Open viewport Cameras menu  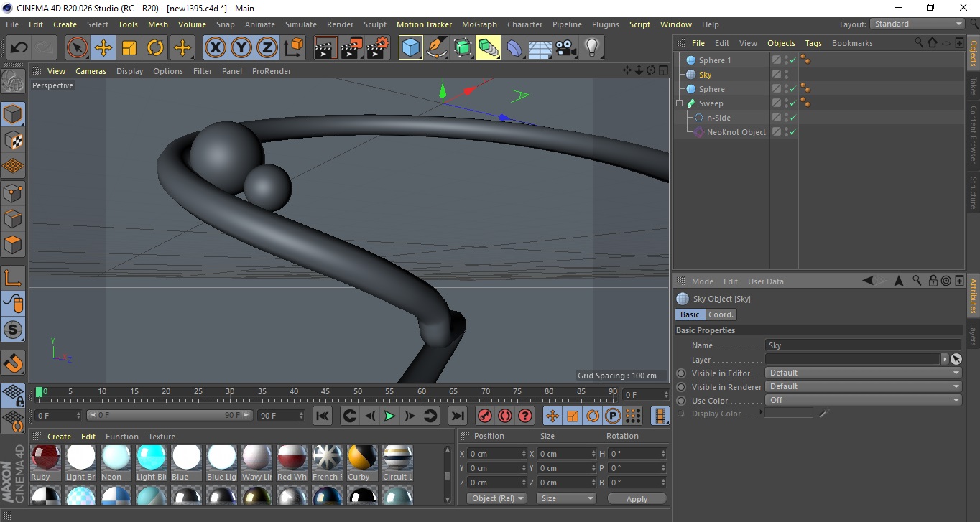click(x=91, y=71)
